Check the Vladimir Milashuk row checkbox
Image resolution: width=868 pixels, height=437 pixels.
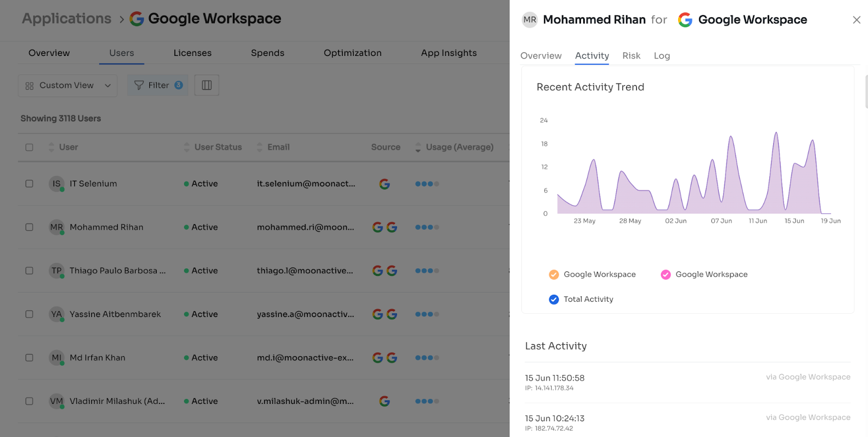tap(29, 401)
